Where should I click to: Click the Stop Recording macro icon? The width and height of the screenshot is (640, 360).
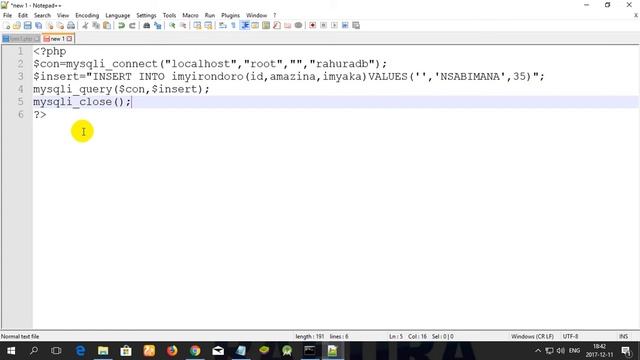323,25
